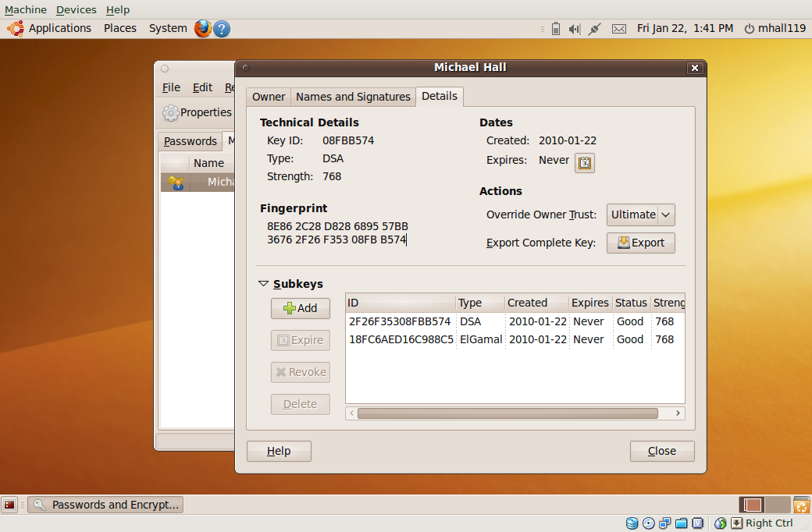Click the battery status icon
This screenshot has width=812, height=532.
pyautogui.click(x=555, y=29)
